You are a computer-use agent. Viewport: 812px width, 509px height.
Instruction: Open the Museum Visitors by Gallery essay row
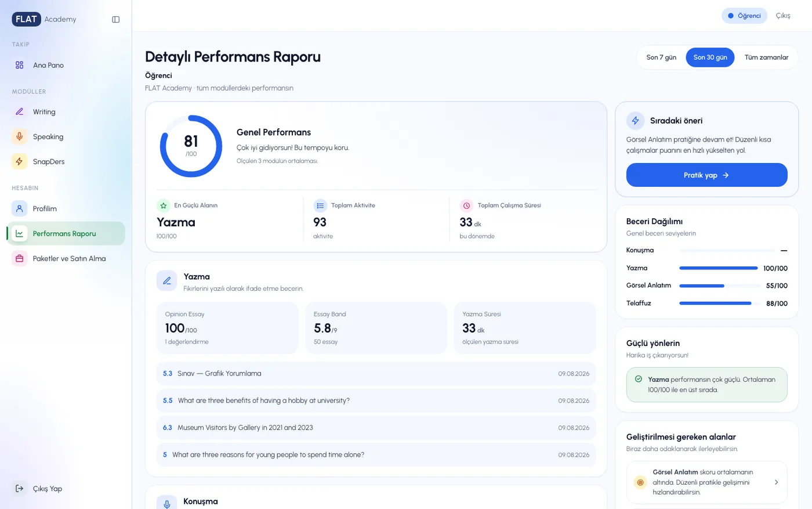(376, 427)
